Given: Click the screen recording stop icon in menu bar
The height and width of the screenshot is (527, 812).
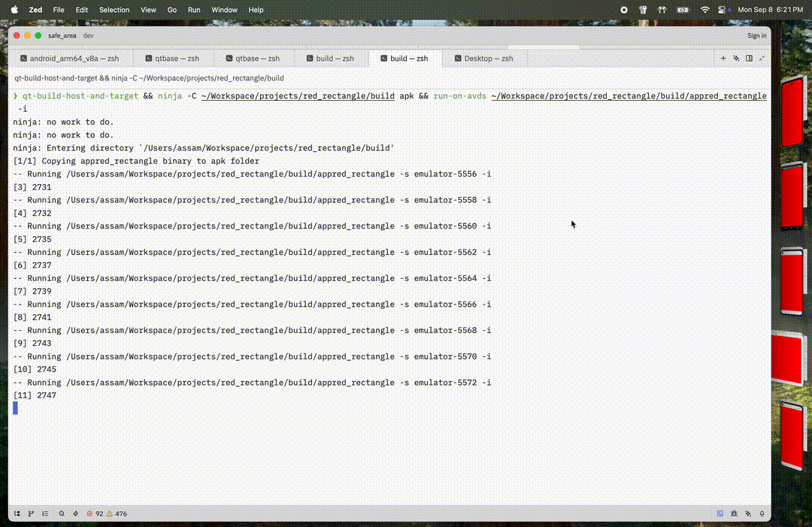Looking at the screenshot, I should 624,10.
